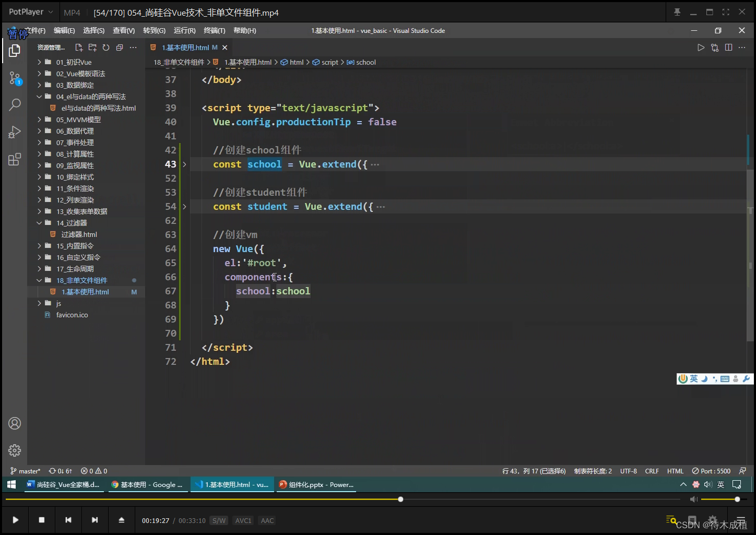756x535 pixels.
Task: Unfold the school component code on line 43
Action: point(184,164)
